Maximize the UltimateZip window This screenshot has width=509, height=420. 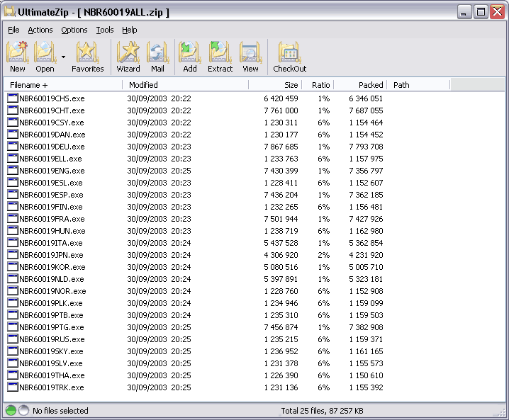tap(481, 12)
